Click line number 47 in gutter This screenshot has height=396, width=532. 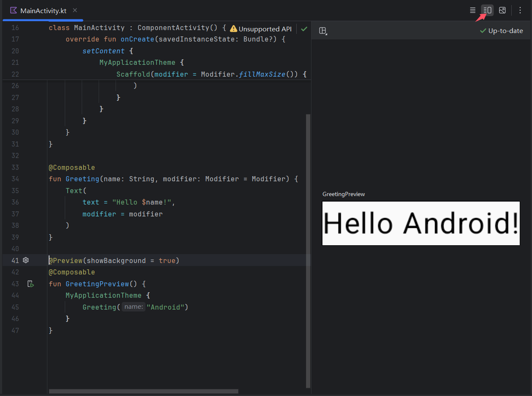[15, 330]
